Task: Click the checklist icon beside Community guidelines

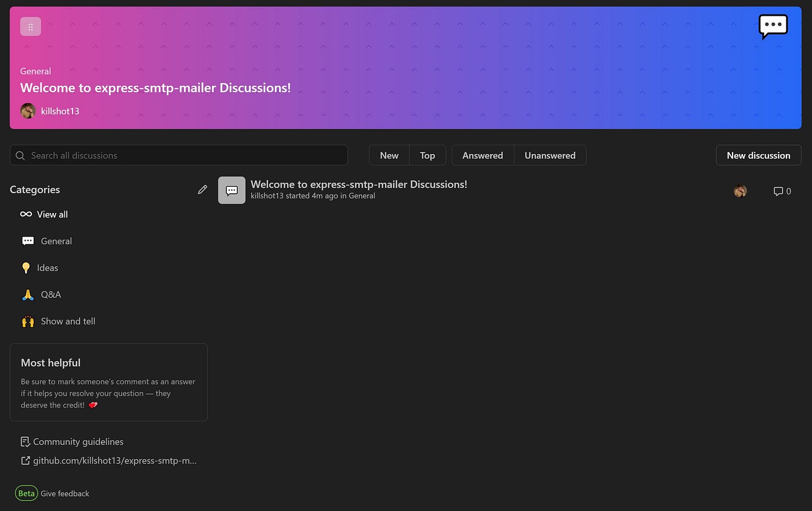Action: (x=25, y=442)
